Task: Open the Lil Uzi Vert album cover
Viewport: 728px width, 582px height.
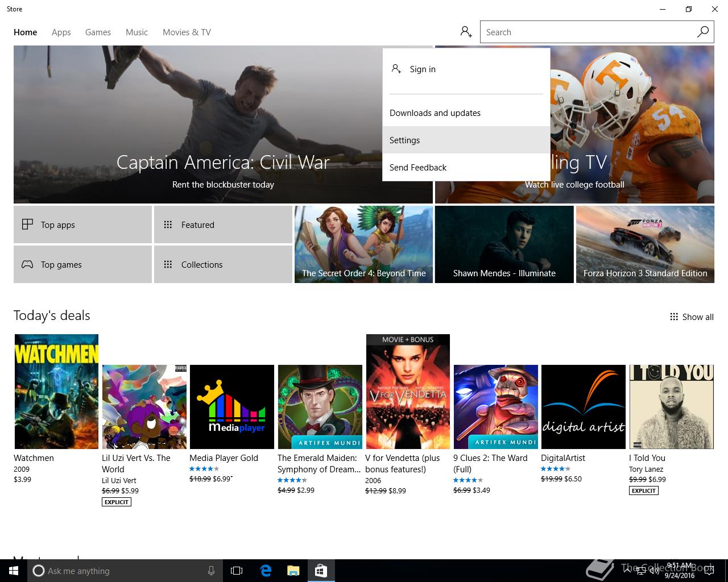Action: click(144, 407)
